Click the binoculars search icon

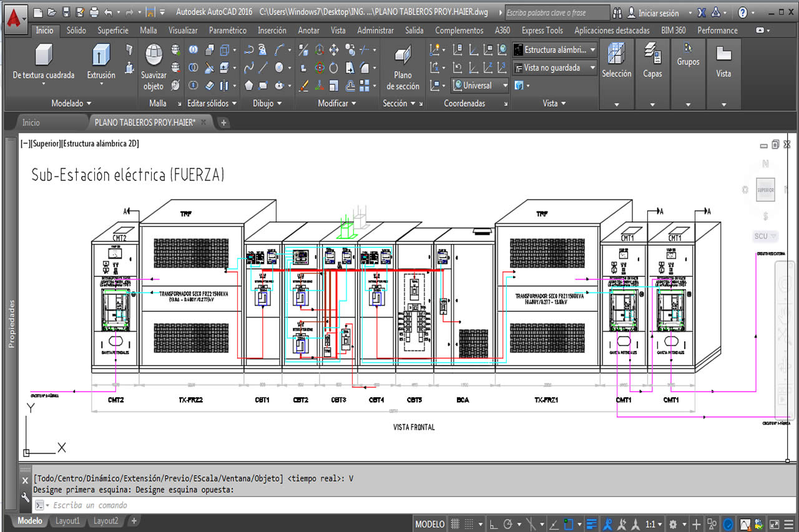[617, 12]
